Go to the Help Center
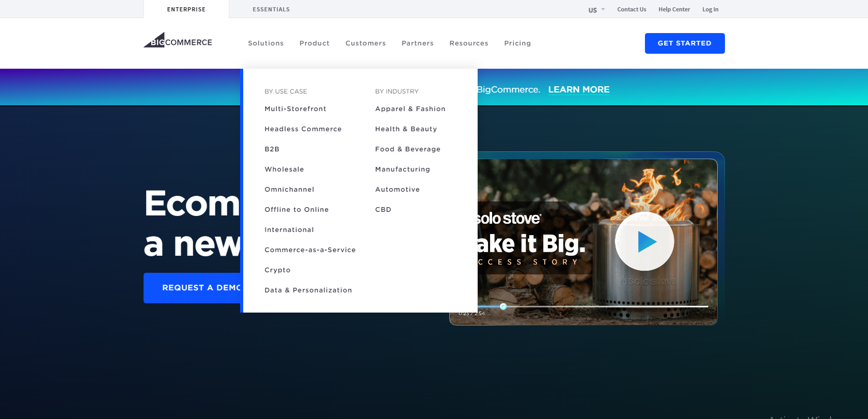Image resolution: width=868 pixels, height=419 pixels. pyautogui.click(x=674, y=9)
